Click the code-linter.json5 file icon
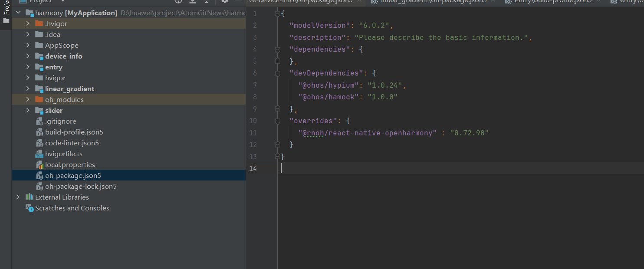The image size is (644, 269). tap(39, 143)
